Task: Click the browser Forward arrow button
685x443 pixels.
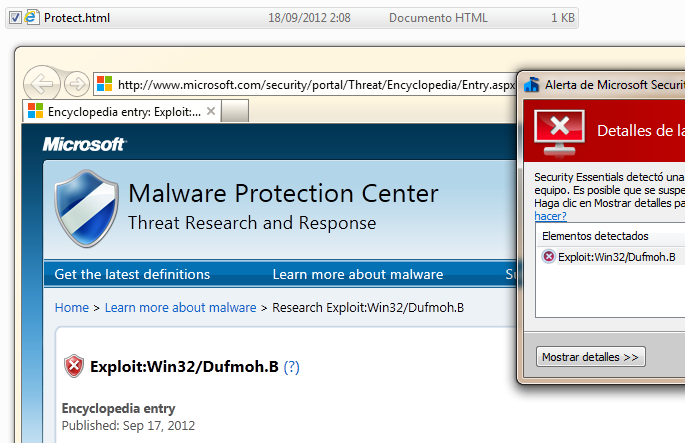Action: [76, 83]
